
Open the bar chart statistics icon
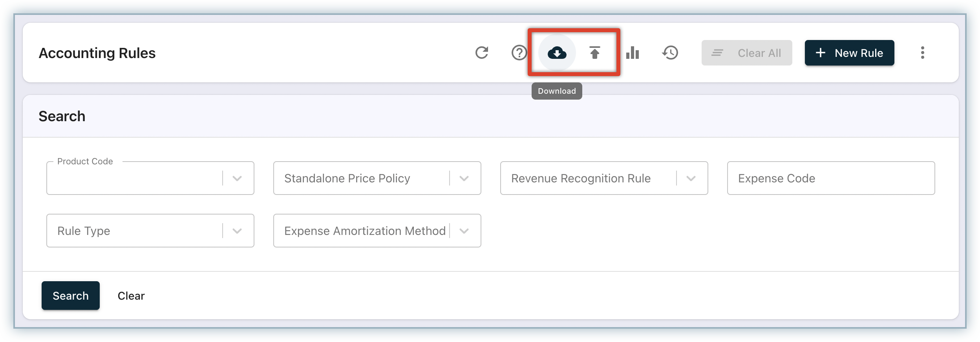tap(632, 53)
